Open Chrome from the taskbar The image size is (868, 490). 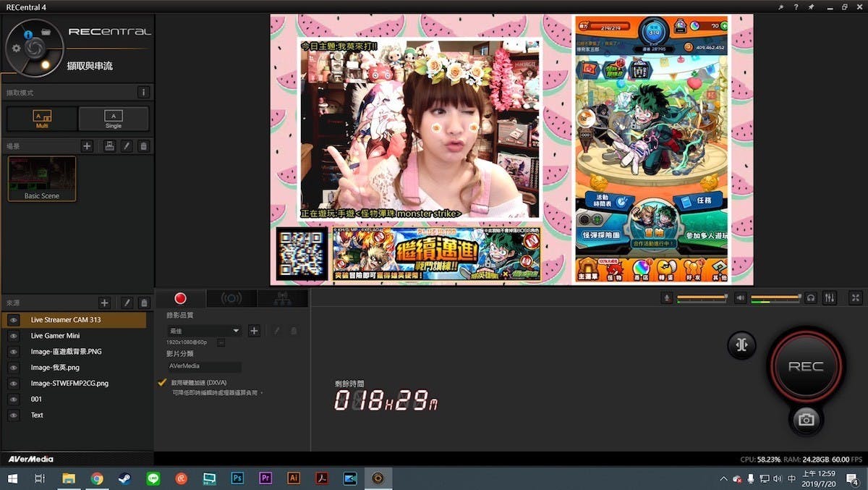(96, 478)
